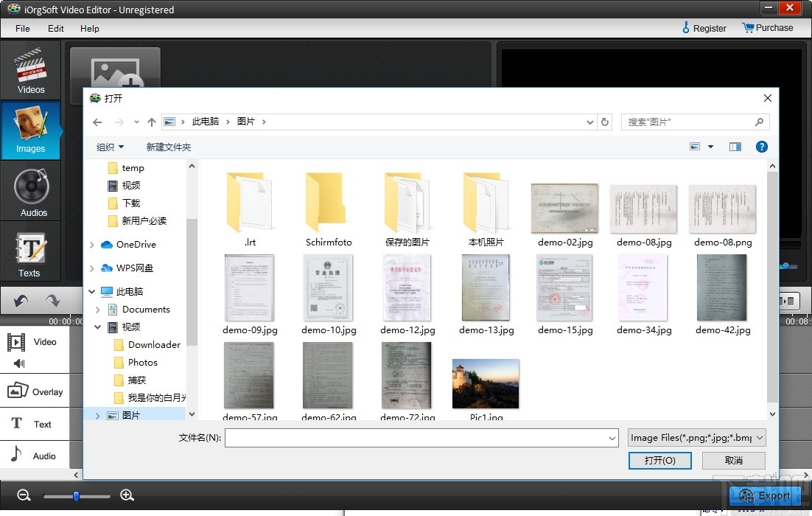Open the Texts panel
This screenshot has width=812, height=516.
pos(30,253)
